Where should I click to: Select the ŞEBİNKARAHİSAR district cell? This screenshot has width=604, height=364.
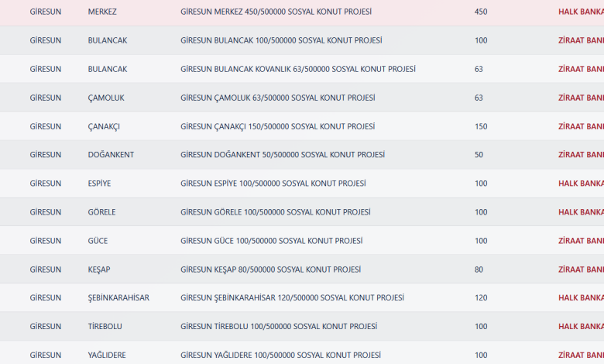[x=118, y=298]
